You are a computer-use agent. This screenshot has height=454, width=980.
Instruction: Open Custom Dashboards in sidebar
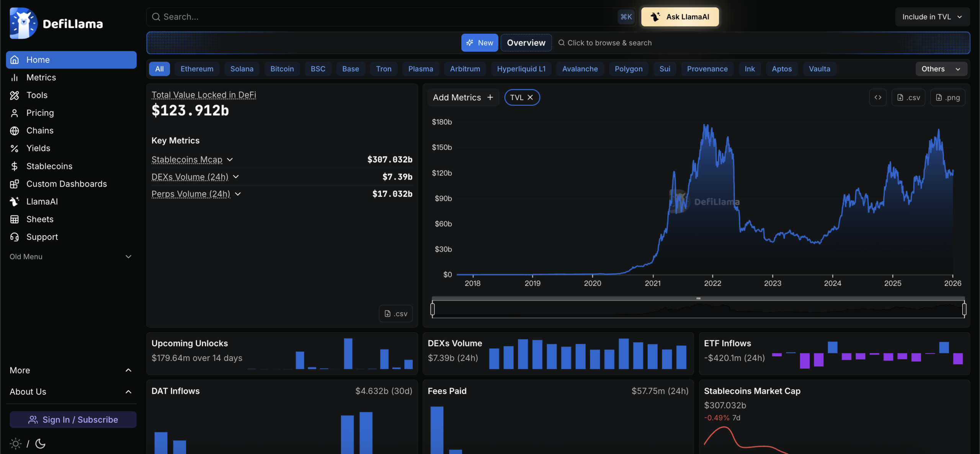(66, 184)
